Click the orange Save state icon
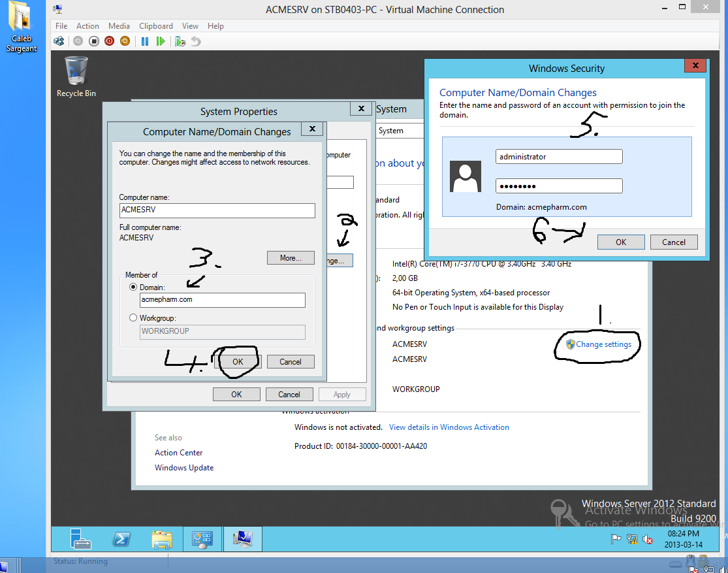Screen dimensions: 728x573 tap(125, 41)
